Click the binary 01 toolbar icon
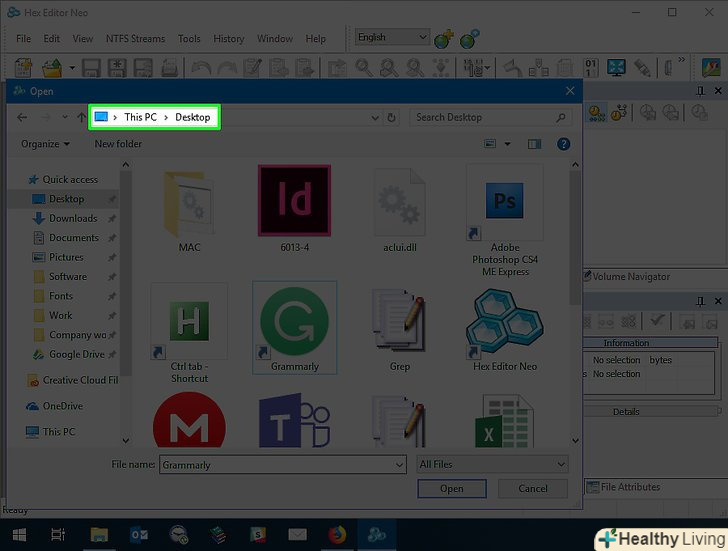 [591, 68]
